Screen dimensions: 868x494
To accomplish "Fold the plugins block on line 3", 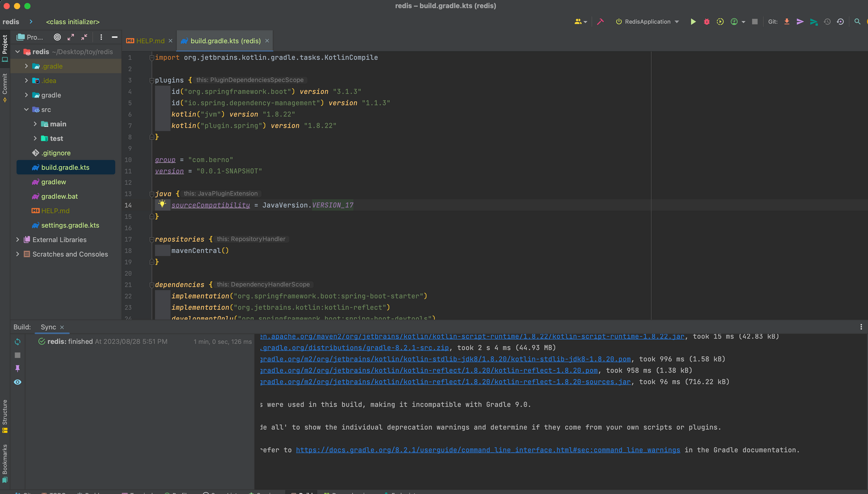I will coord(152,80).
